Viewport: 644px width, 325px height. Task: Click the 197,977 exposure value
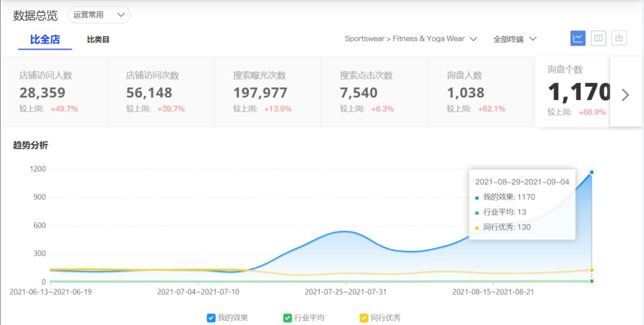[x=261, y=92]
